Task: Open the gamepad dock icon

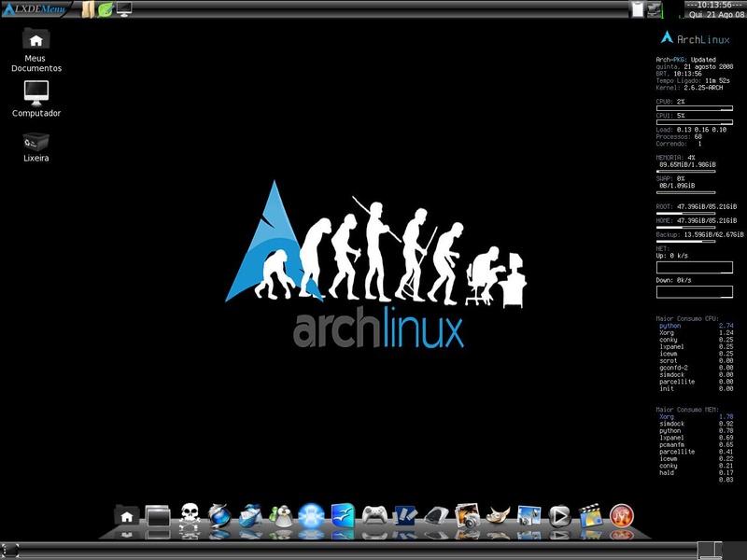Action: point(374,515)
